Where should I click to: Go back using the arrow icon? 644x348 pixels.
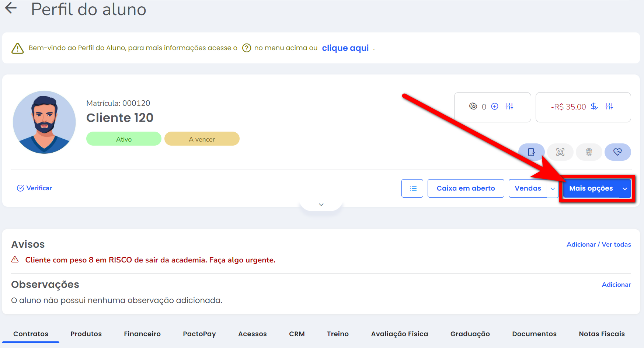pos(11,8)
